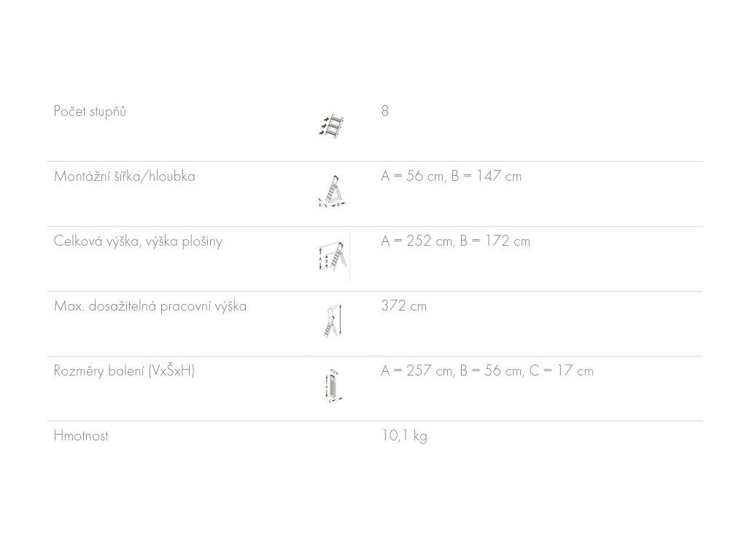The image size is (747, 560).
Task: Click the assembly width/depth ladder icon
Action: click(x=331, y=192)
